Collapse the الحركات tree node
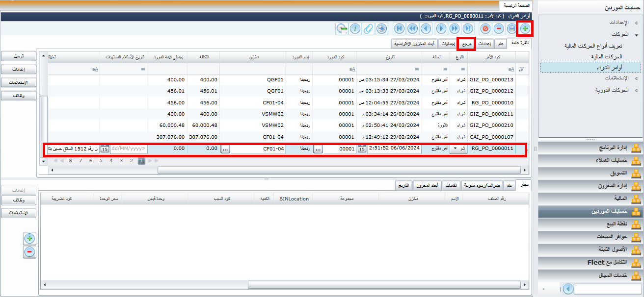 coord(636,35)
